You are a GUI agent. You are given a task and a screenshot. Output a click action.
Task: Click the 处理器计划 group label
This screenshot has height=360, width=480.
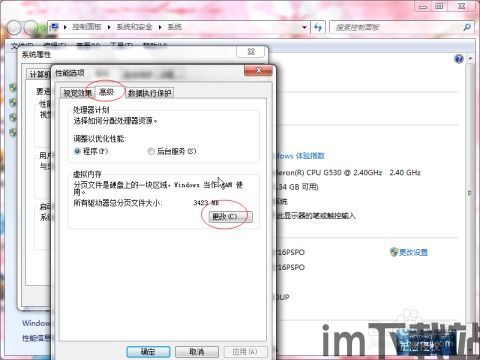pos(91,110)
